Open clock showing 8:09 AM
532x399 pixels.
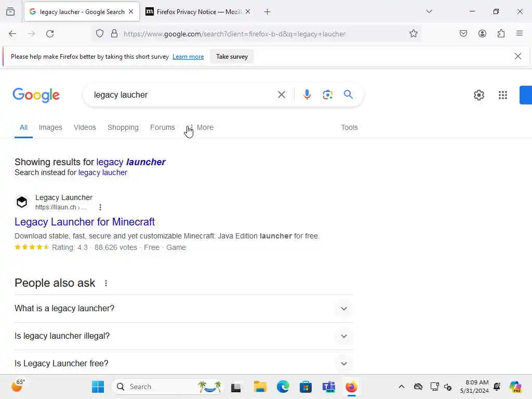474,387
